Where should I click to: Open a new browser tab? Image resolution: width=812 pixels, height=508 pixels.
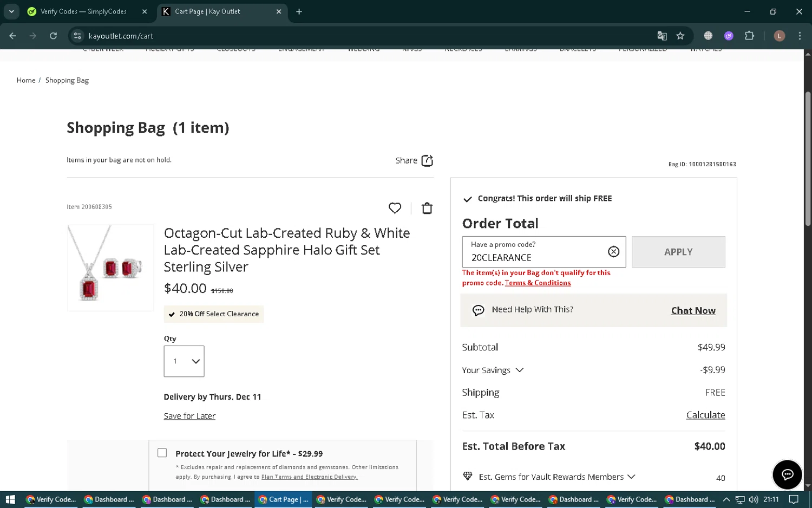click(x=299, y=11)
